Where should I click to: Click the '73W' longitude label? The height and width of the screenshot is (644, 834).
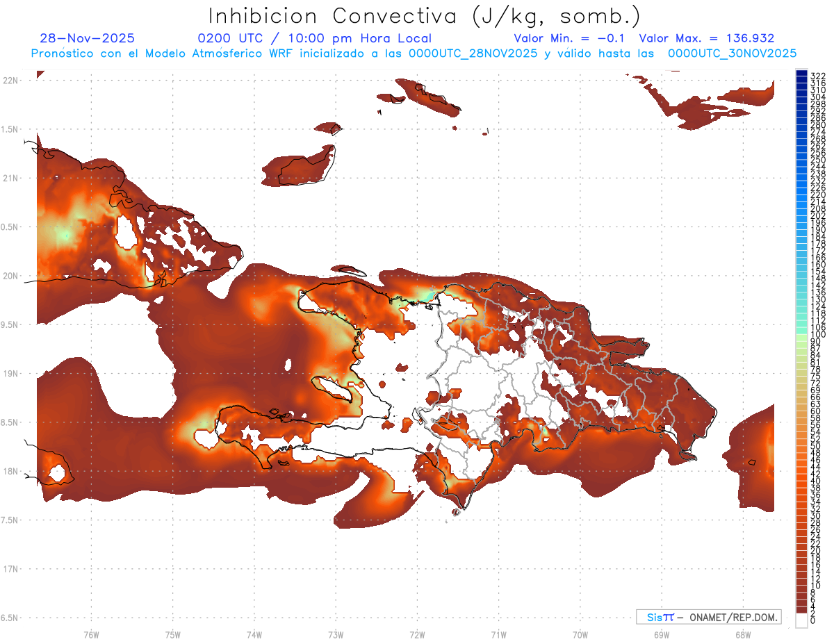tap(336, 634)
